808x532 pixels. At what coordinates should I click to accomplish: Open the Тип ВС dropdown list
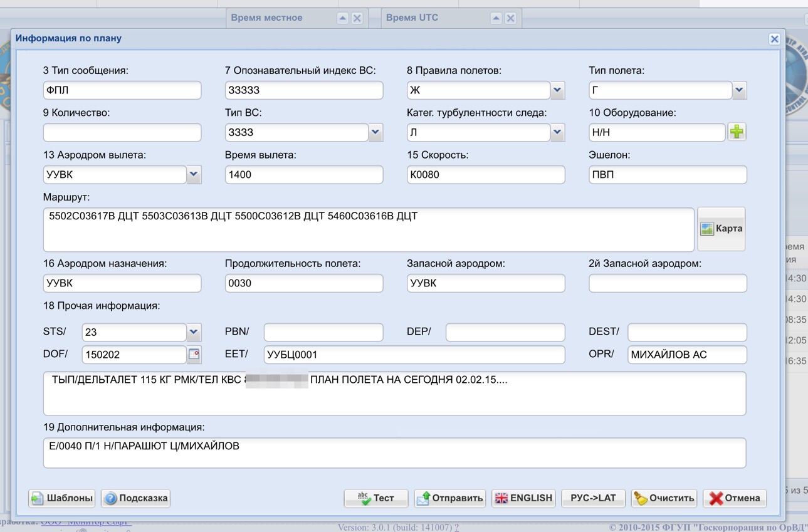[x=375, y=132]
